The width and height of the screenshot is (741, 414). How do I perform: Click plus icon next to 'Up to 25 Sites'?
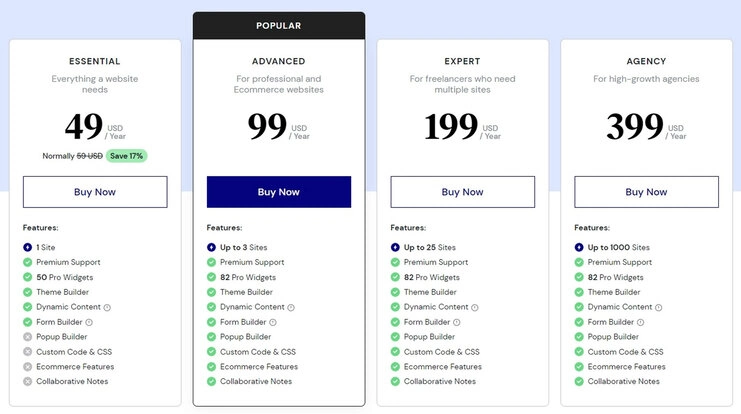point(395,247)
